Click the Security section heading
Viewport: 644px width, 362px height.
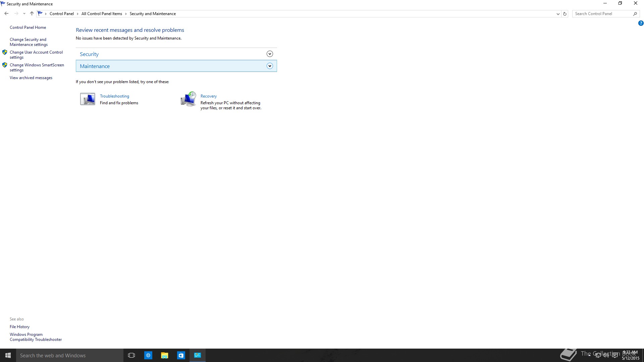89,54
